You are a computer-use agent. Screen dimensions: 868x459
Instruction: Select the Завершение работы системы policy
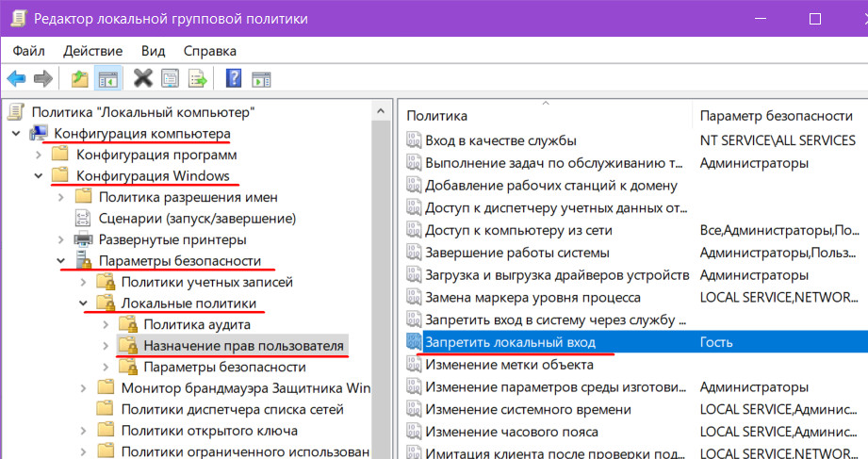pos(516,253)
